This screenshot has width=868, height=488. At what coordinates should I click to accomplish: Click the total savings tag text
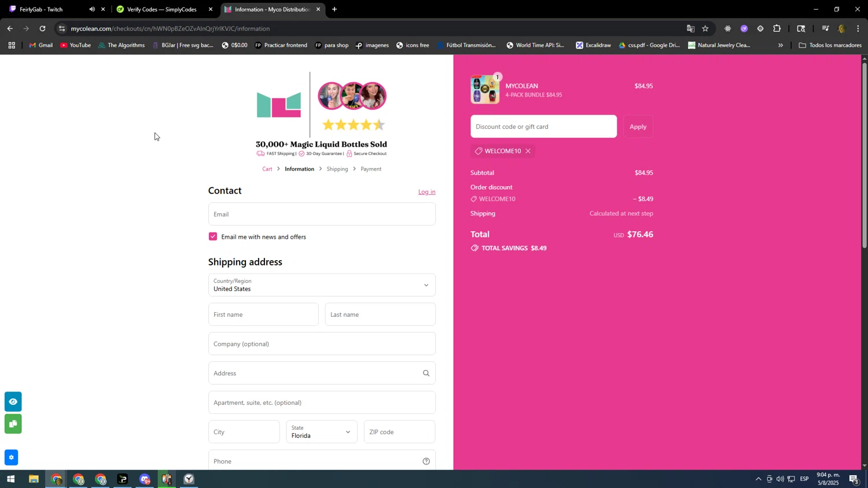(514, 248)
